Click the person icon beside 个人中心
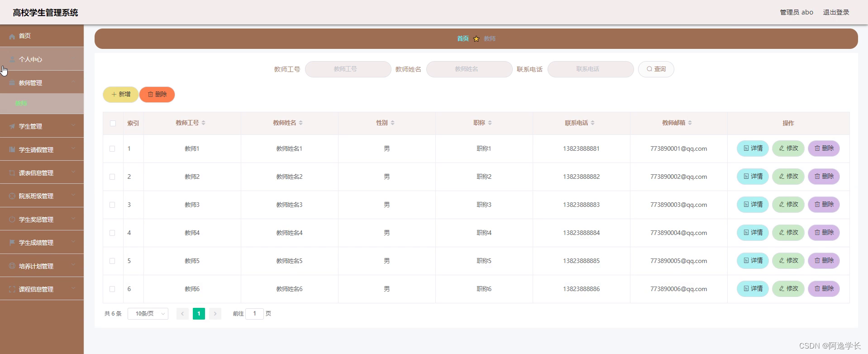Image resolution: width=868 pixels, height=354 pixels. (x=12, y=59)
